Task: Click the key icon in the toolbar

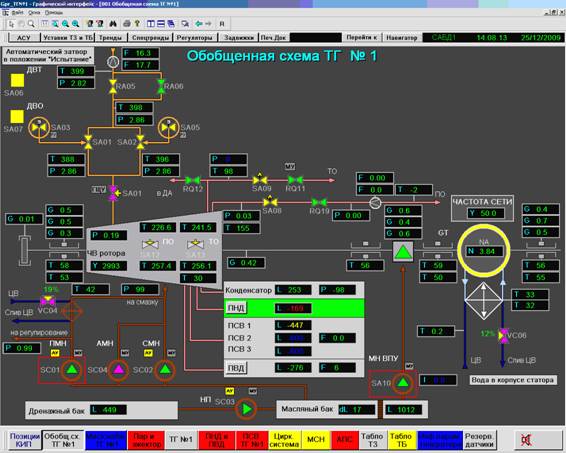Action: pyautogui.click(x=137, y=24)
